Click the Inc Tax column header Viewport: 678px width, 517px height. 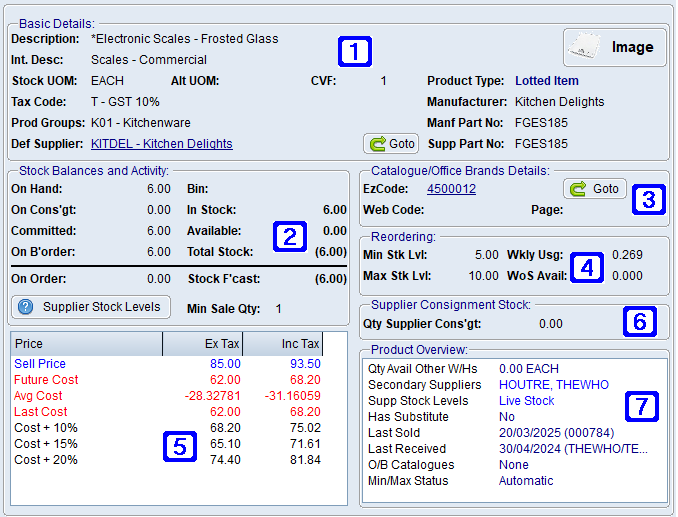283,344
